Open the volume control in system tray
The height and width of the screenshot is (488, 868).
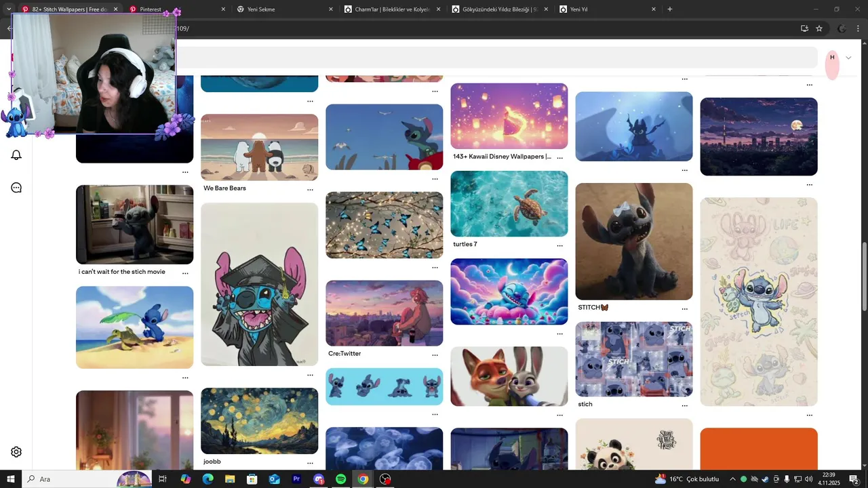[808, 479]
